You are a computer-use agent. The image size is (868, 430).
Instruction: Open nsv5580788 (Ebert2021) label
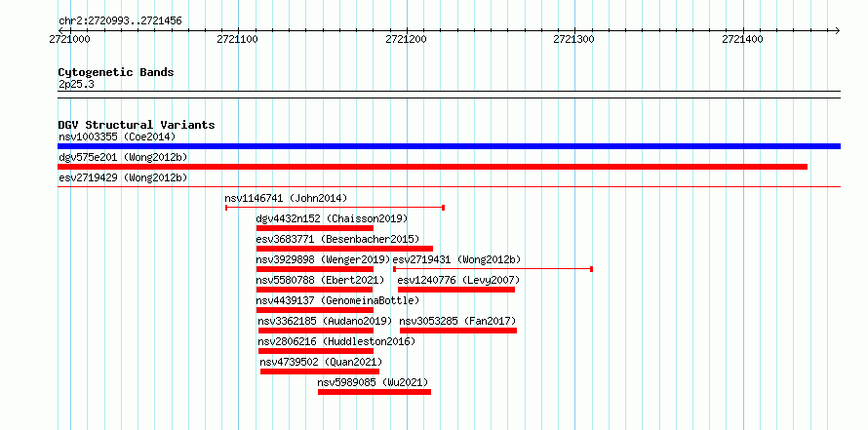(320, 280)
